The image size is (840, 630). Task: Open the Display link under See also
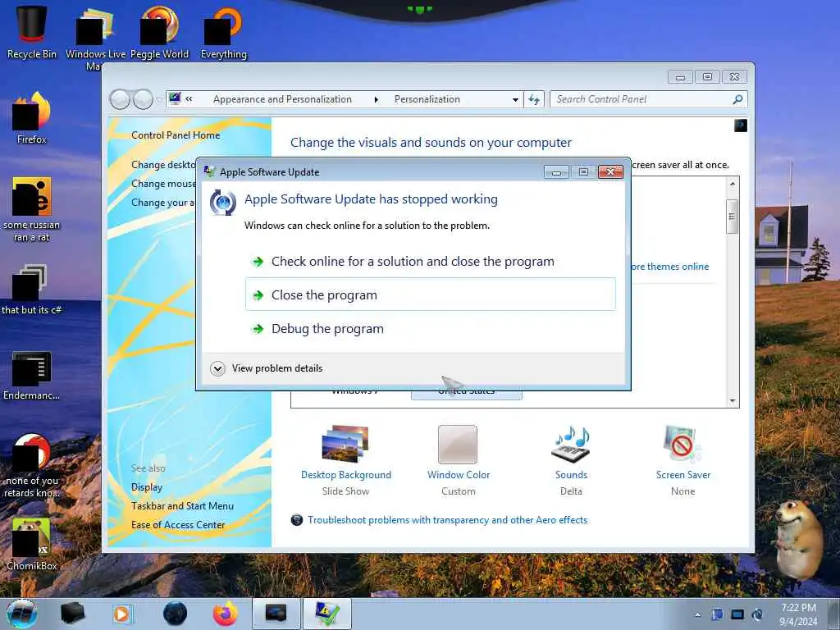(x=147, y=487)
